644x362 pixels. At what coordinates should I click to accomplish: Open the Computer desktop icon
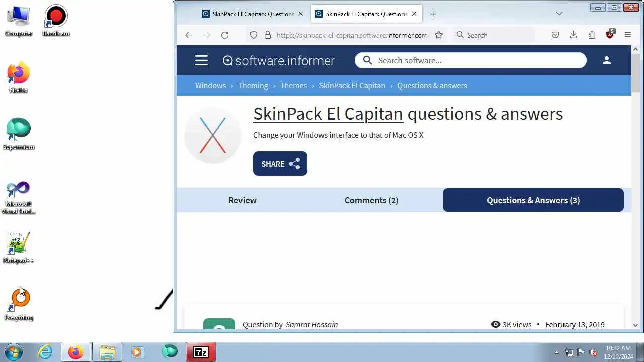tap(19, 21)
